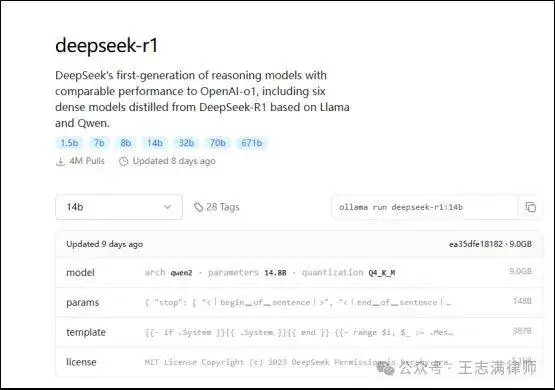Select the 14b size tag pill
This screenshot has width=555, height=390.
[x=155, y=143]
